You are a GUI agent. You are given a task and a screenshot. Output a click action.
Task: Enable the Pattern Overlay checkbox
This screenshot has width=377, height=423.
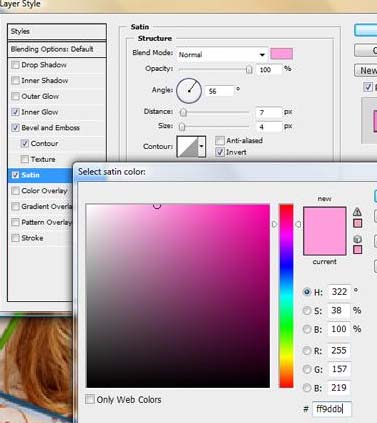click(15, 222)
